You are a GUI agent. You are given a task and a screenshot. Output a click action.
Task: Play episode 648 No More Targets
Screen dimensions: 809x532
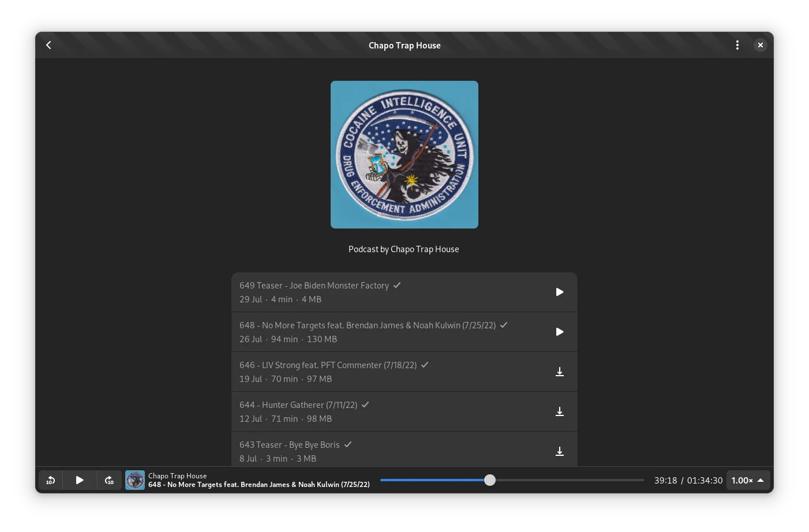pyautogui.click(x=559, y=332)
